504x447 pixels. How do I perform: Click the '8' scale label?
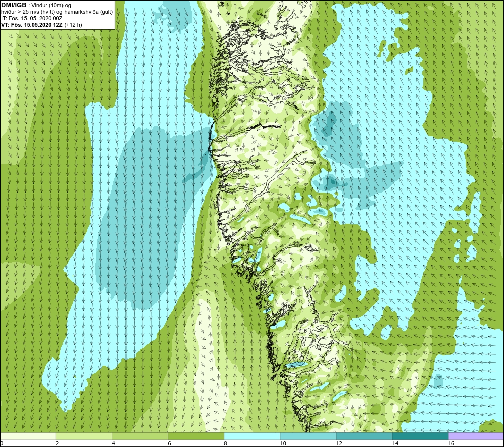point(225,444)
